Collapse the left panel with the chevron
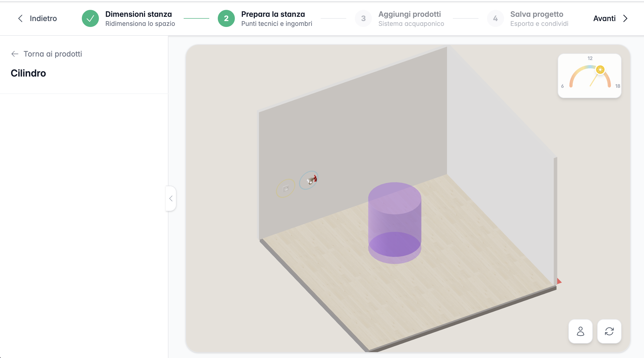 click(x=171, y=198)
